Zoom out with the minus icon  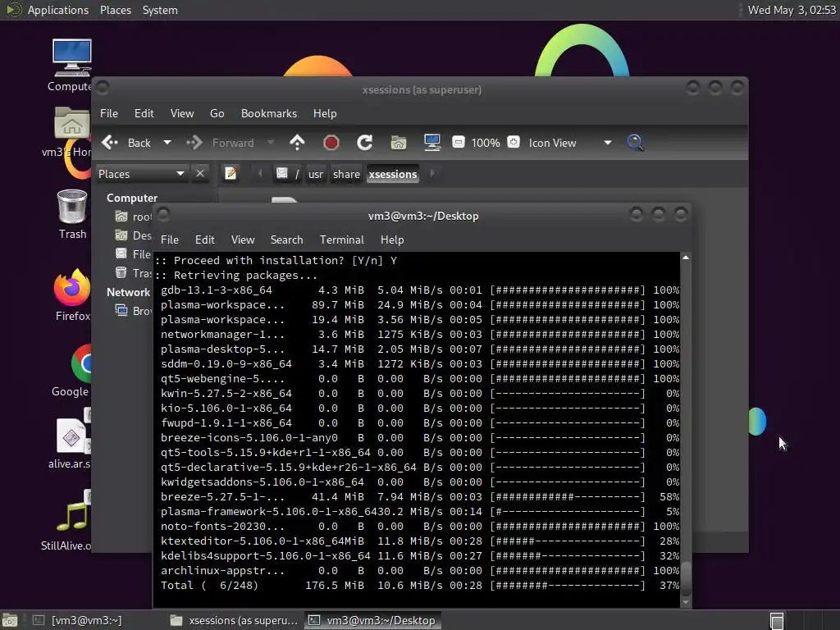(x=458, y=143)
